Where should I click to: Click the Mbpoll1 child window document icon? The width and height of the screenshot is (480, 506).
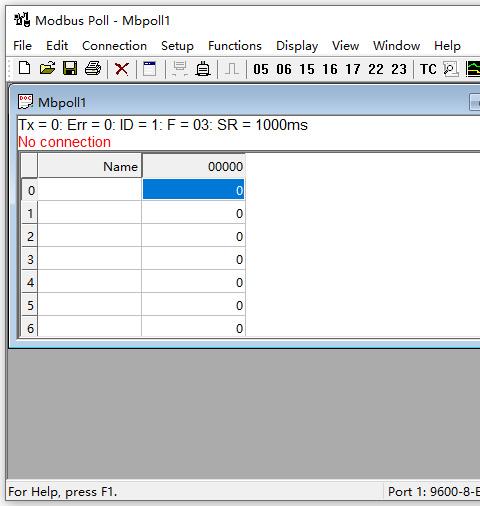25,102
